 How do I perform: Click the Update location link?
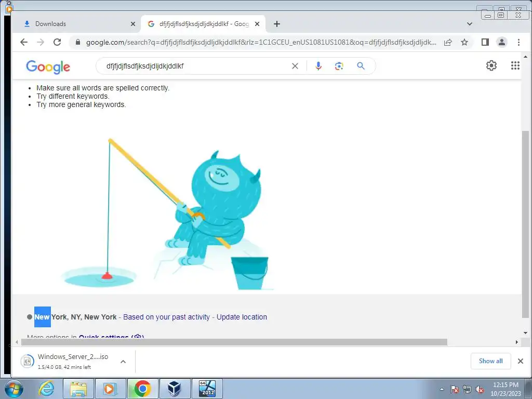242,317
